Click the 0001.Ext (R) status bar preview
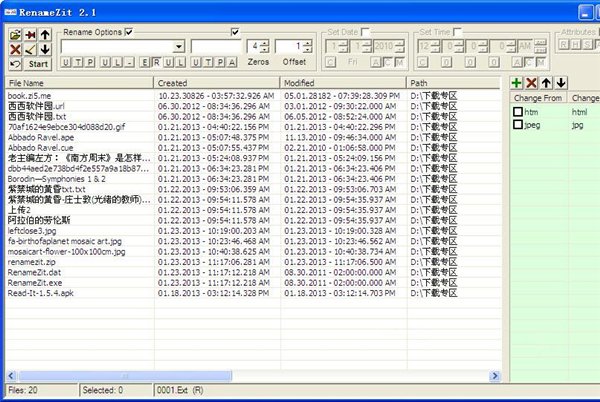 [180, 390]
